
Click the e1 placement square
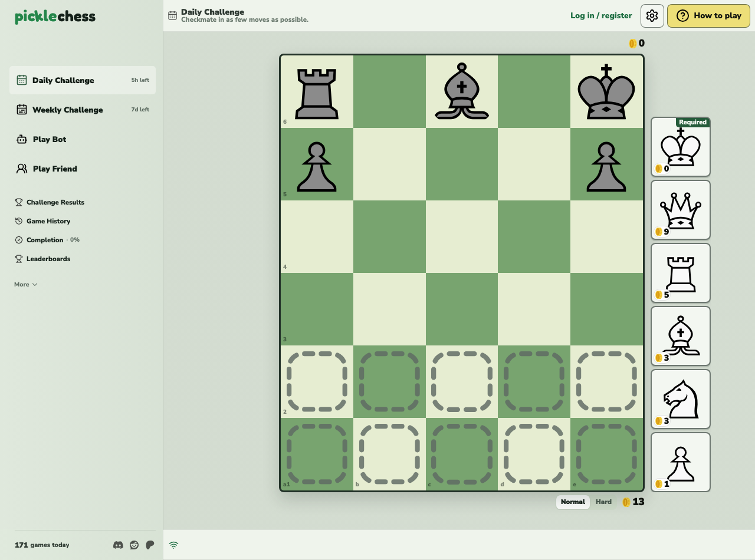[606, 454]
